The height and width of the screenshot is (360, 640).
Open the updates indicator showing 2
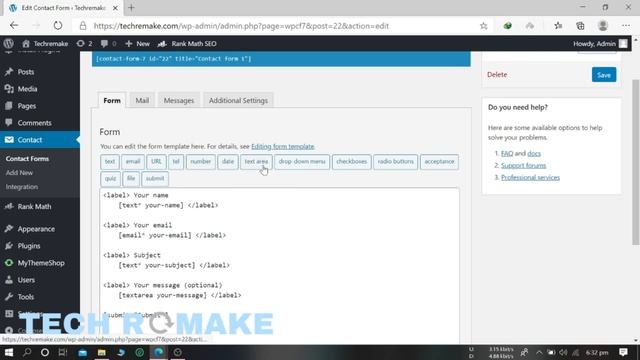pos(84,44)
